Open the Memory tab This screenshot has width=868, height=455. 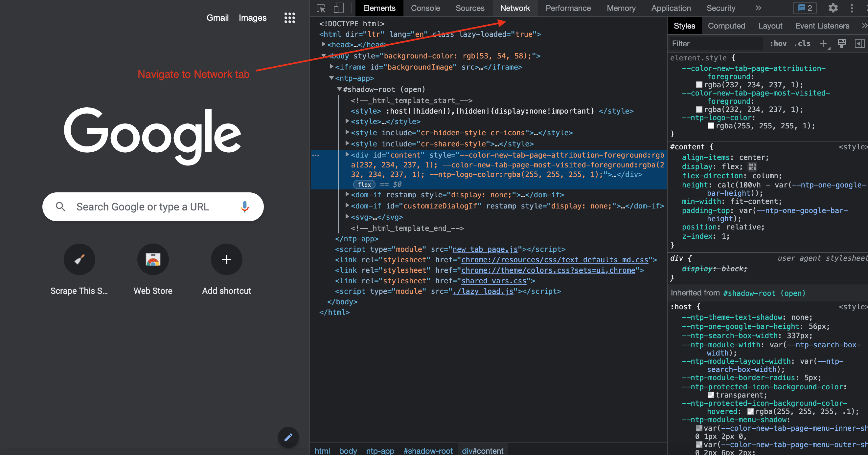click(621, 8)
